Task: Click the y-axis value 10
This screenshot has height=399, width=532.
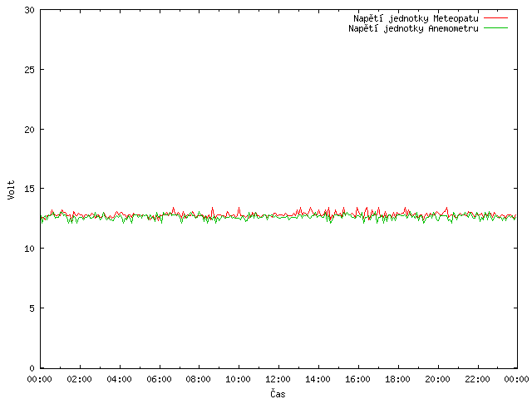Action: [x=30, y=249]
